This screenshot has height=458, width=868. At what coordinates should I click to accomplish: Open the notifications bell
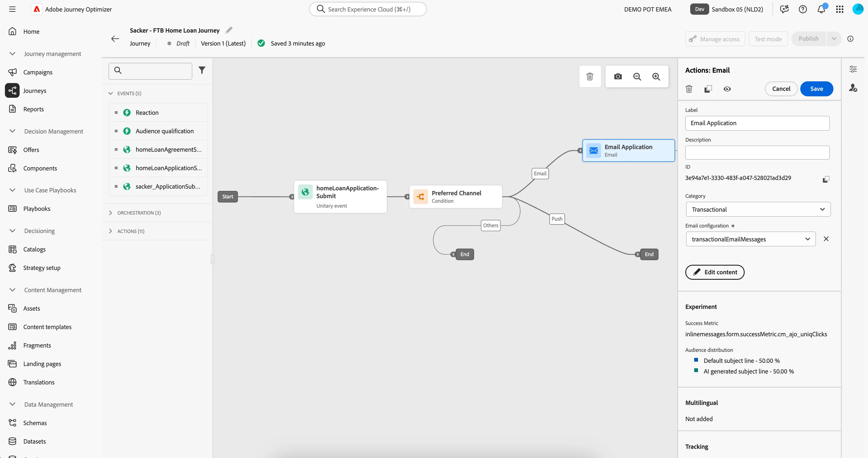821,9
